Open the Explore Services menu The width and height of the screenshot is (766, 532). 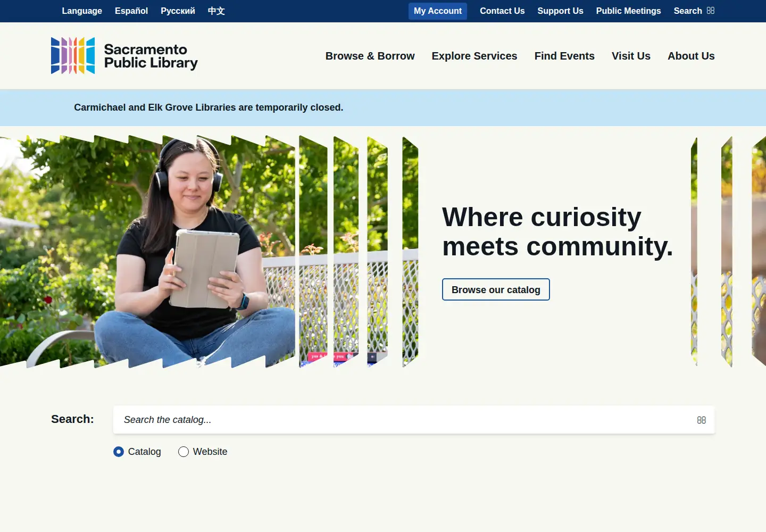(x=474, y=56)
